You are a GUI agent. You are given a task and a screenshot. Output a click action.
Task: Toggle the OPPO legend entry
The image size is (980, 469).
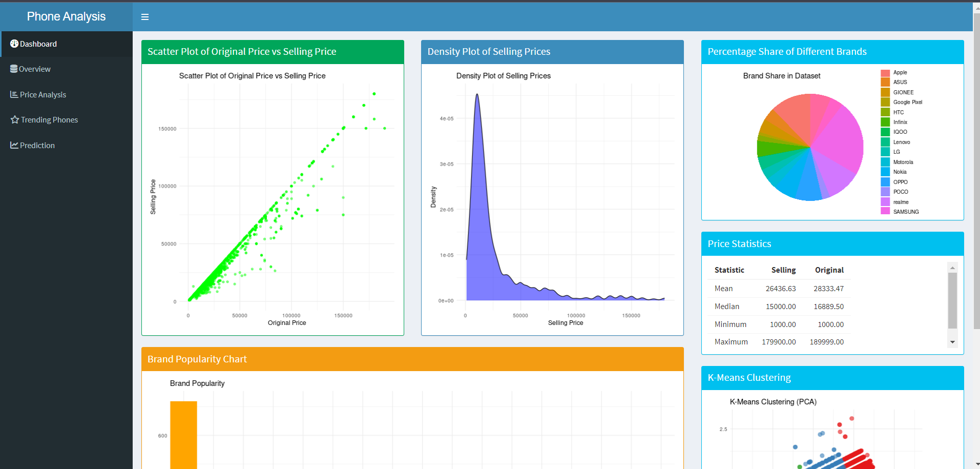[x=900, y=182]
